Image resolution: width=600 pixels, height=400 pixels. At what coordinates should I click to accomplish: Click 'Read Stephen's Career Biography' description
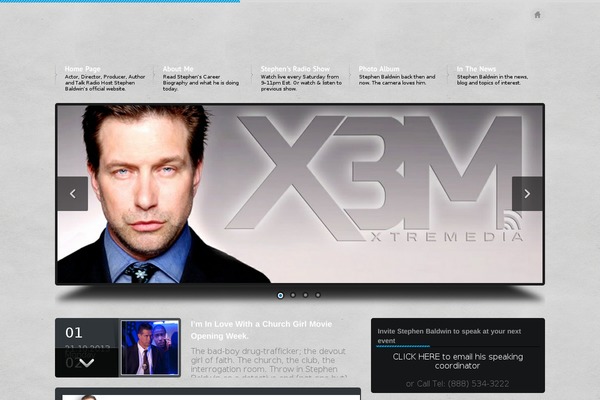tap(201, 83)
